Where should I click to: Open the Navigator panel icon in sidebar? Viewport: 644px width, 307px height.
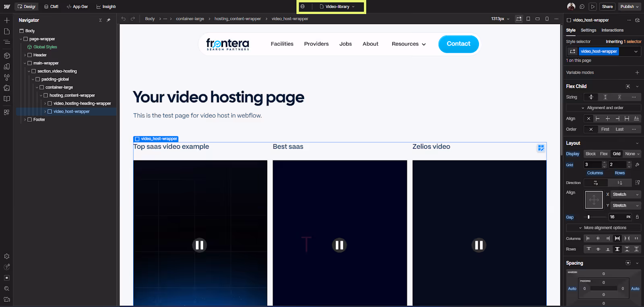[x=6, y=42]
